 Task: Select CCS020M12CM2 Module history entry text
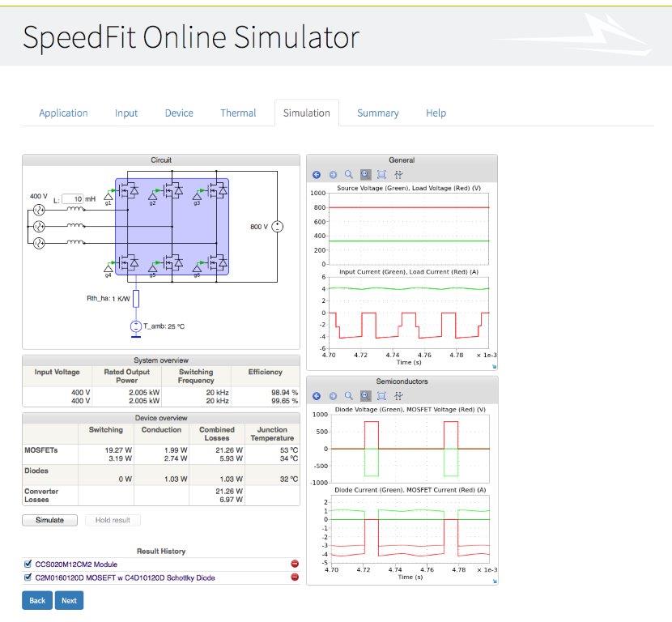pyautogui.click(x=76, y=564)
